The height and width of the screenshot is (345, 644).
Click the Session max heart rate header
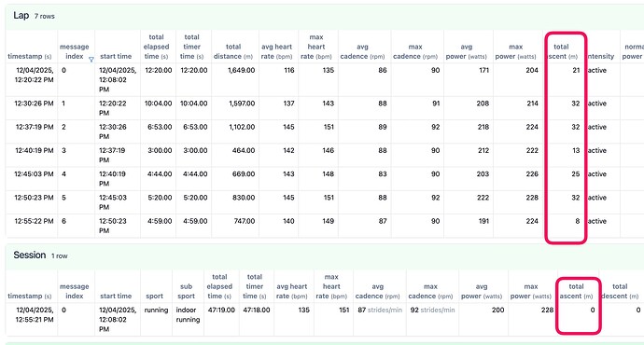331,286
